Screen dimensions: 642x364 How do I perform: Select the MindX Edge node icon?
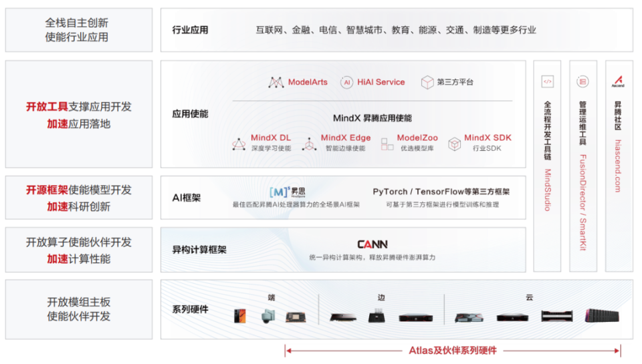[309, 144]
